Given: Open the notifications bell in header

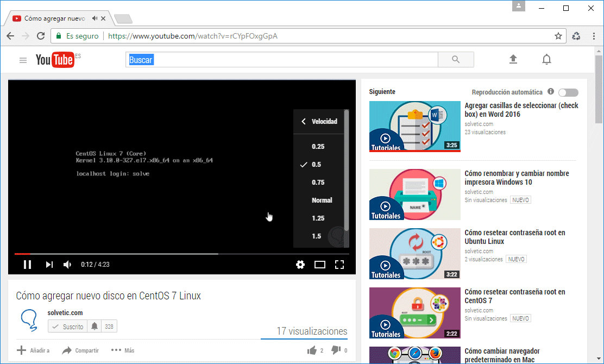Looking at the screenshot, I should coord(546,59).
